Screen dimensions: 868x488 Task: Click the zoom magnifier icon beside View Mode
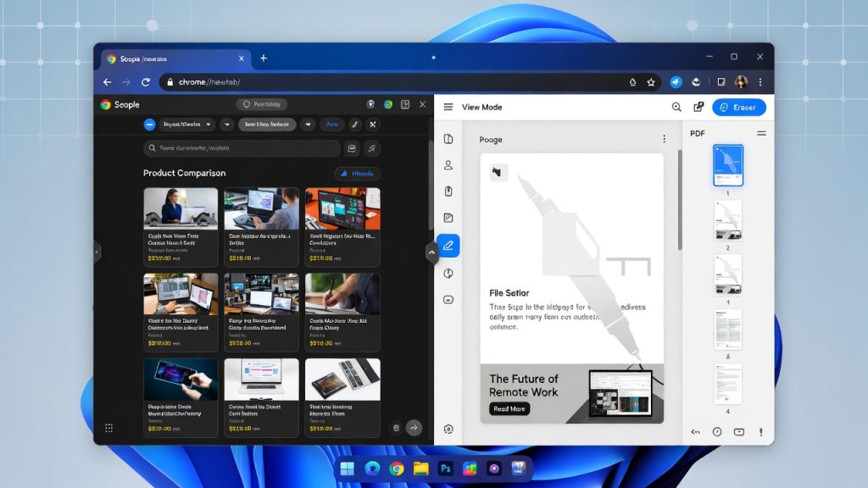676,108
